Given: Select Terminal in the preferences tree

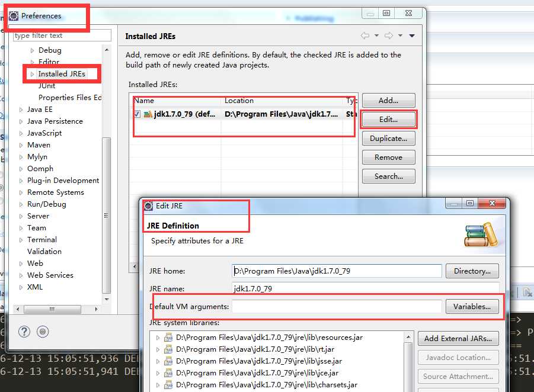Looking at the screenshot, I should coord(42,240).
